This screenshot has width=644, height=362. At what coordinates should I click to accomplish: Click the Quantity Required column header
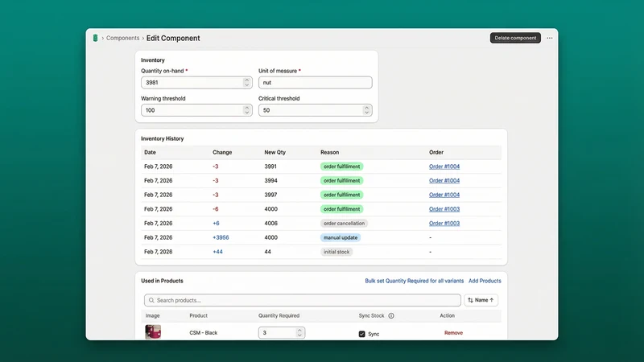tap(279, 315)
